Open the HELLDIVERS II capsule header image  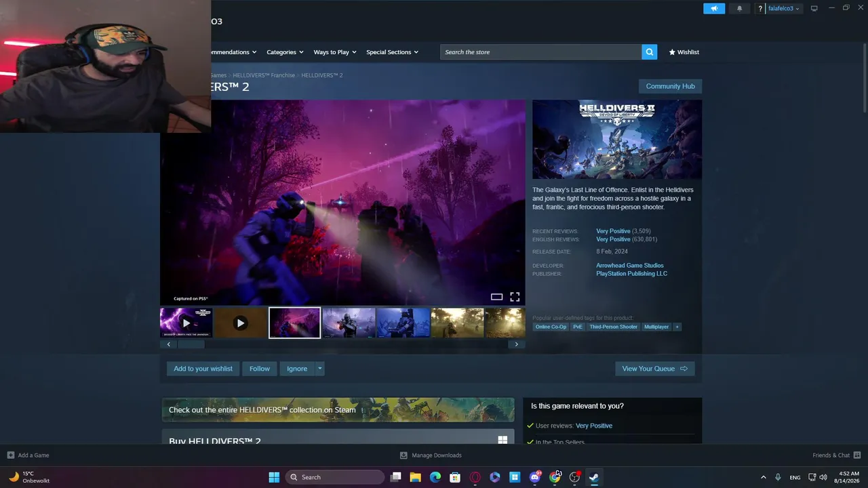(617, 140)
